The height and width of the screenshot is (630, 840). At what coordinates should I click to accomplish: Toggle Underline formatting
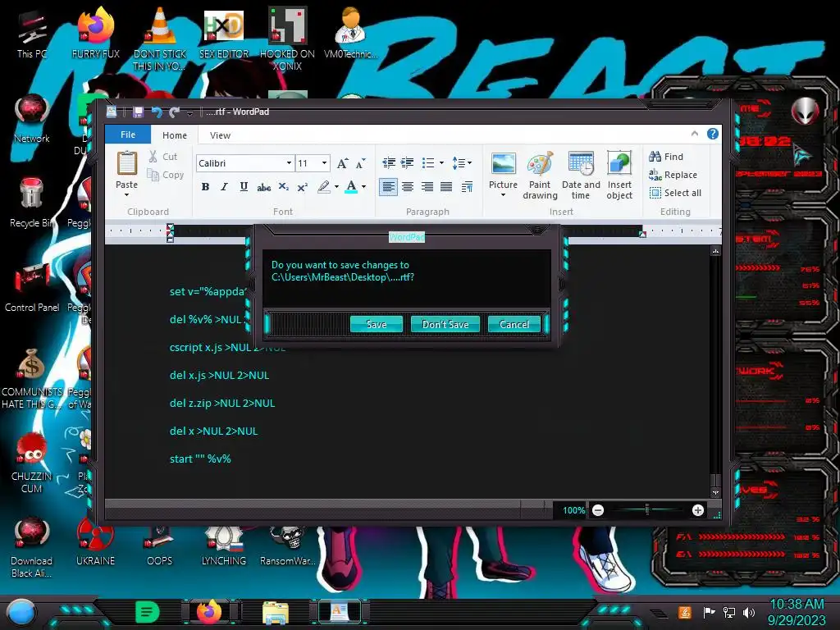pos(244,186)
